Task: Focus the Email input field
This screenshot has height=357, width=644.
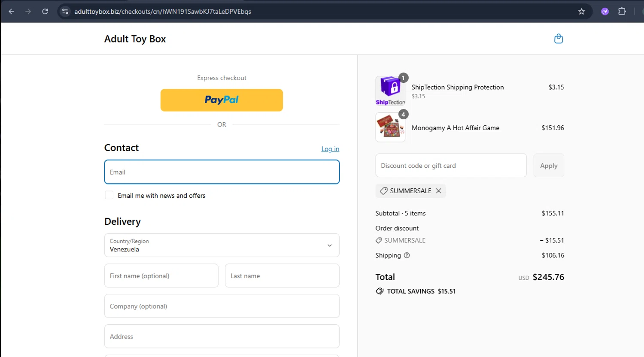Action: point(222,172)
